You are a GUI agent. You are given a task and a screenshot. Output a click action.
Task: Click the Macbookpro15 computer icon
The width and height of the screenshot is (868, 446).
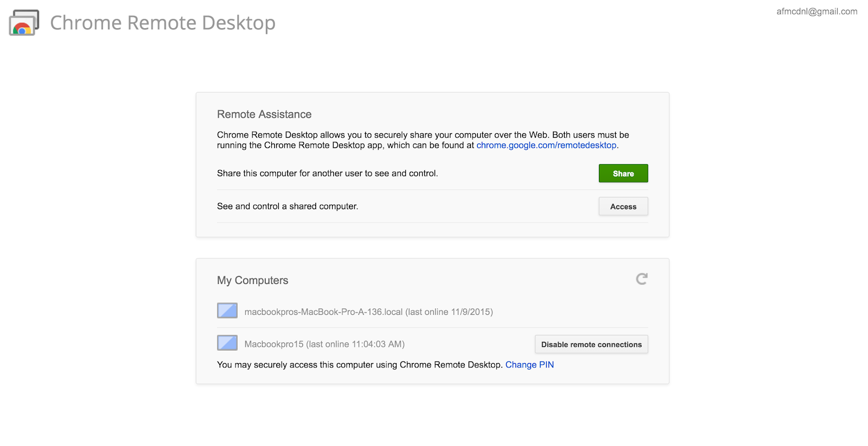(227, 343)
